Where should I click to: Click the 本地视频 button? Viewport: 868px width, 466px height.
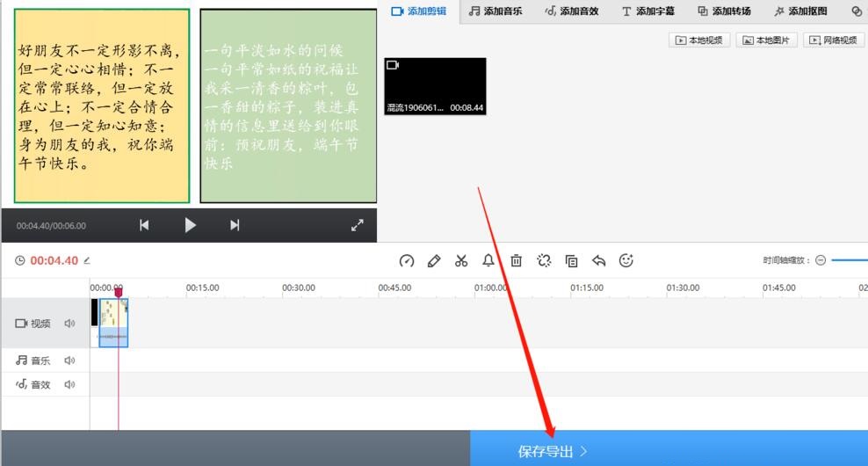[701, 40]
